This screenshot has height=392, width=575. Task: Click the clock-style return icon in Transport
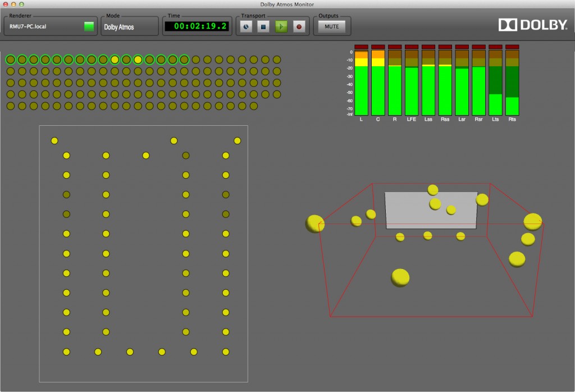tap(245, 26)
